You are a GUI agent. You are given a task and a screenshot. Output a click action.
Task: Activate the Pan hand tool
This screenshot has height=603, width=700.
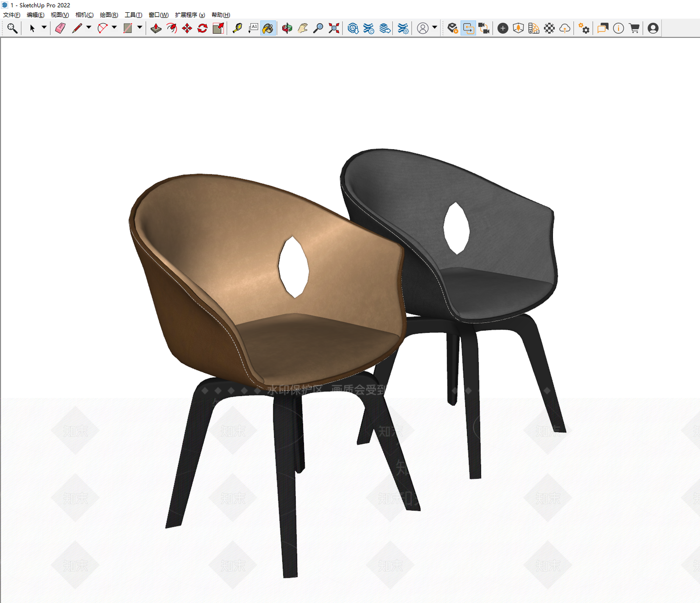(303, 28)
